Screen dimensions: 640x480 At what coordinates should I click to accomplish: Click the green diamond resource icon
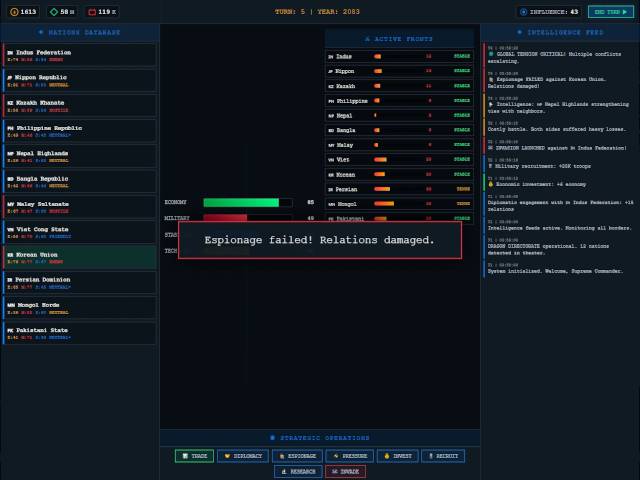pyautogui.click(x=53, y=12)
